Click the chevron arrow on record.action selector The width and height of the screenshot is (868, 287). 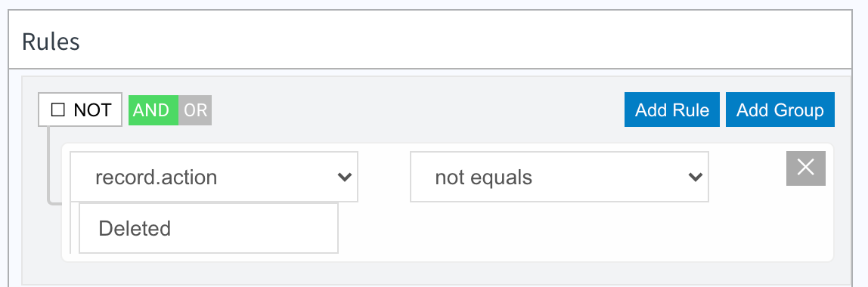[x=344, y=177]
